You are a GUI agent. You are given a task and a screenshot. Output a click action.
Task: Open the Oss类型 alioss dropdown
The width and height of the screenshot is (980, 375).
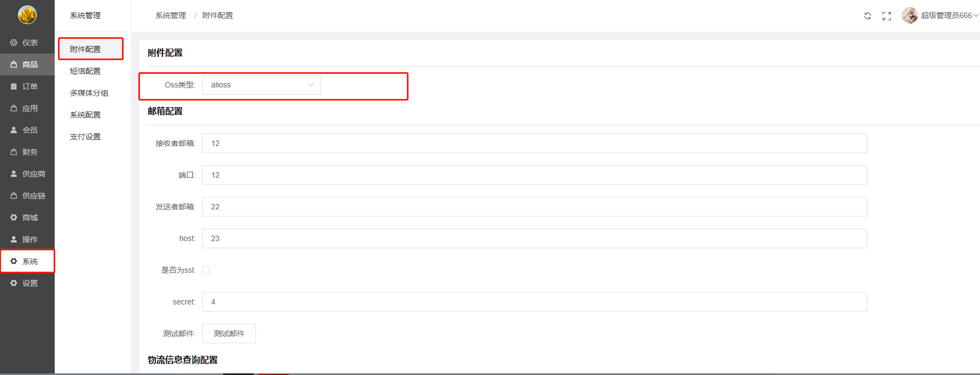261,85
